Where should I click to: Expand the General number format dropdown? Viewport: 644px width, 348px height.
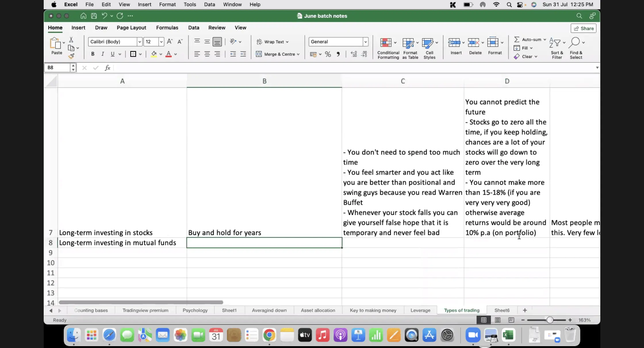pos(365,42)
